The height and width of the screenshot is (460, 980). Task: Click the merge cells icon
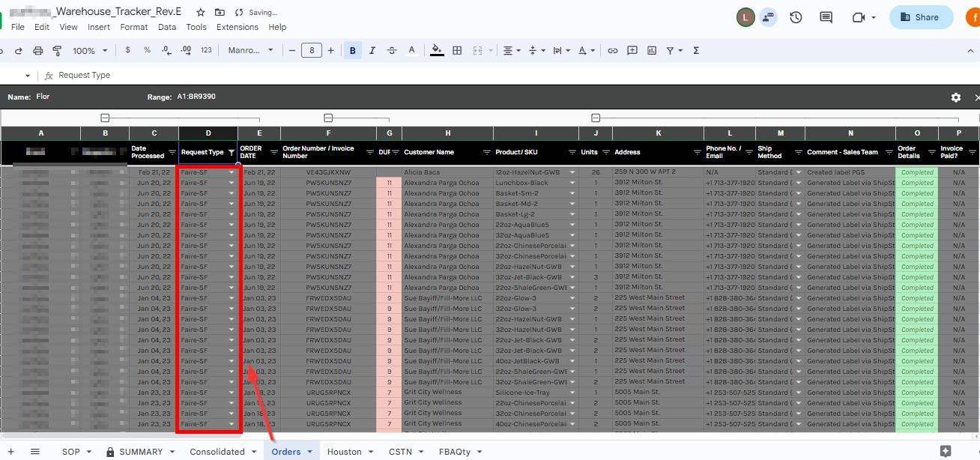[x=477, y=50]
